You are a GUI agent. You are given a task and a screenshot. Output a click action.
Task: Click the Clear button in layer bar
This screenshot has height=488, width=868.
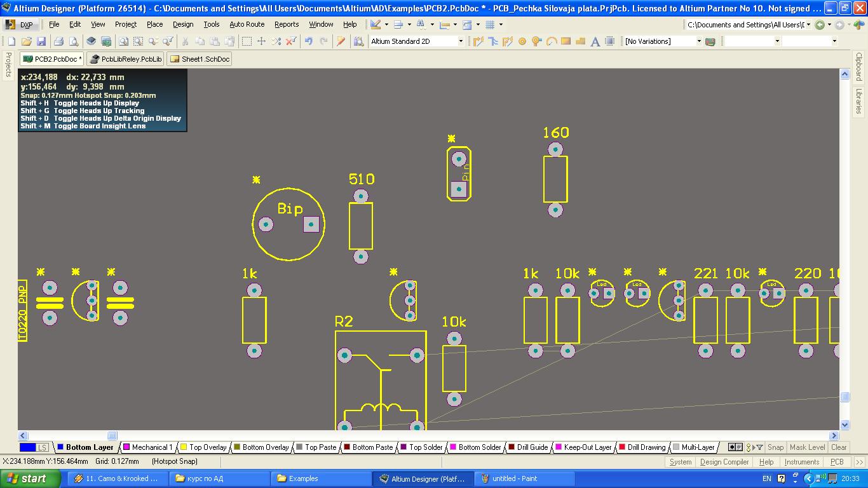click(839, 447)
